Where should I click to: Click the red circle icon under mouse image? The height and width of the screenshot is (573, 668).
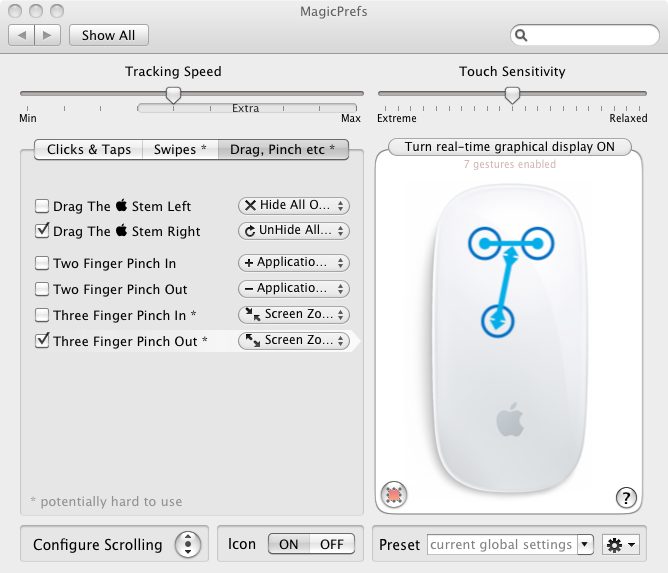pyautogui.click(x=394, y=494)
